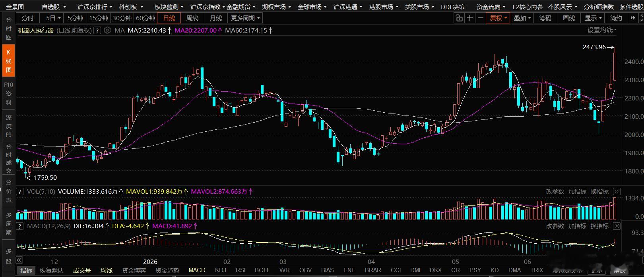Open 分价表 side tab
Screen dimensions: 644x277
click(9, 192)
